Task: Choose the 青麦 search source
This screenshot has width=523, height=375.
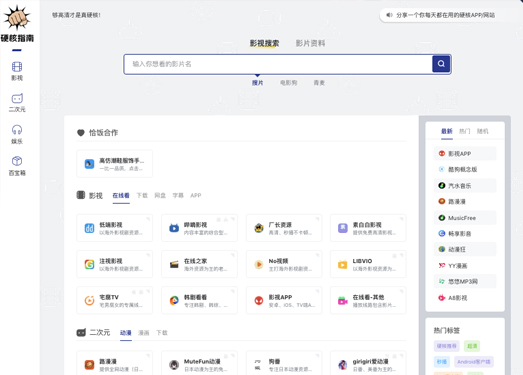Action: coord(319,83)
